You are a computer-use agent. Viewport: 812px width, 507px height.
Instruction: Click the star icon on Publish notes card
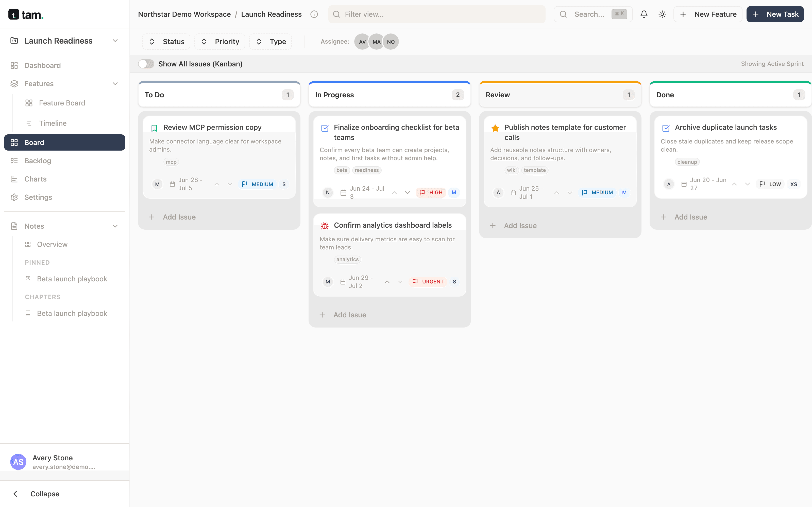point(495,128)
